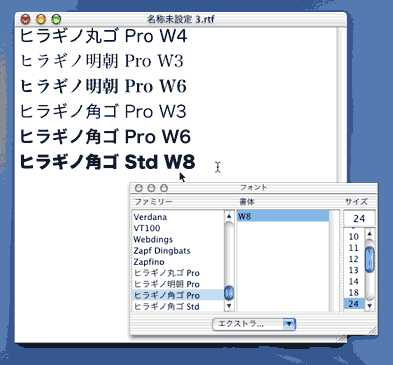This screenshot has height=365, width=393.
Task: Click the フォント panel resize grip
Action: click(x=373, y=331)
